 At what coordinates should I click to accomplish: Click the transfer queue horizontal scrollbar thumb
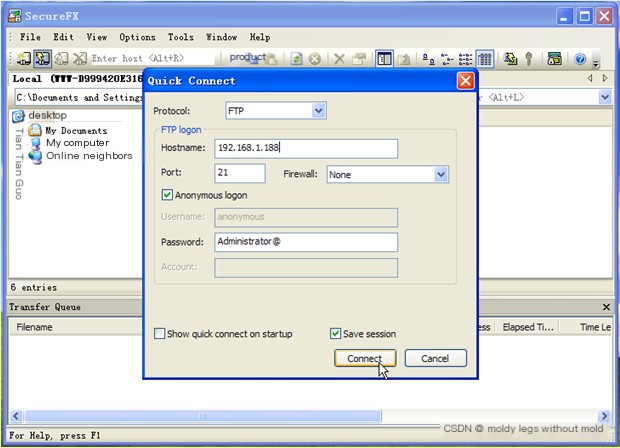pos(203,416)
